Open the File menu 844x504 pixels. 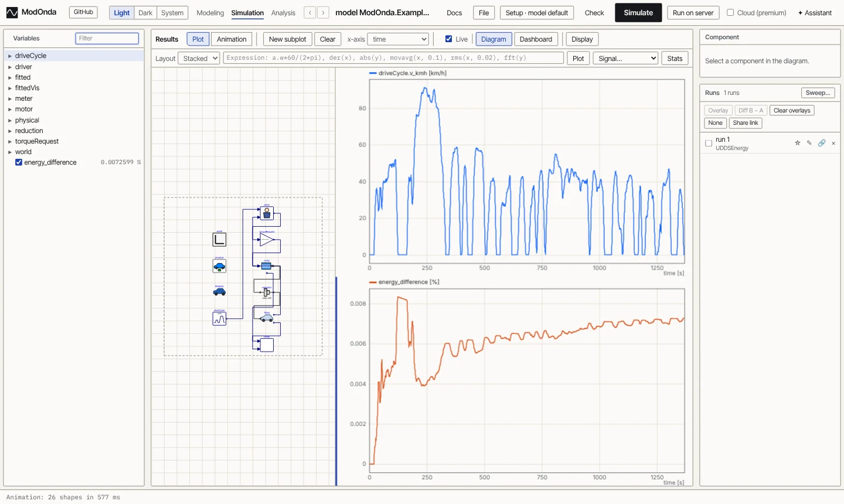click(x=484, y=13)
